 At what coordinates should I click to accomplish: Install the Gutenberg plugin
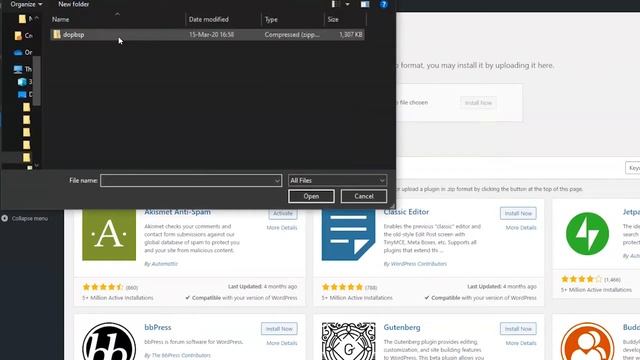tap(518, 329)
